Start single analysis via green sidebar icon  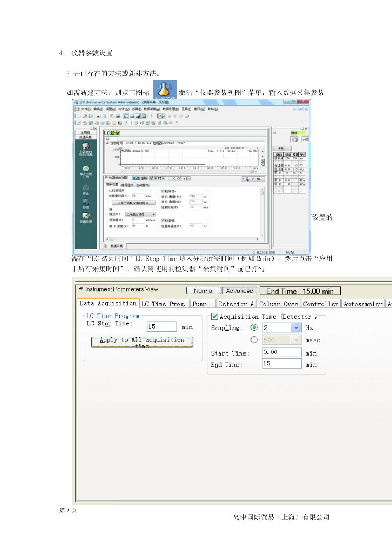coord(86,168)
